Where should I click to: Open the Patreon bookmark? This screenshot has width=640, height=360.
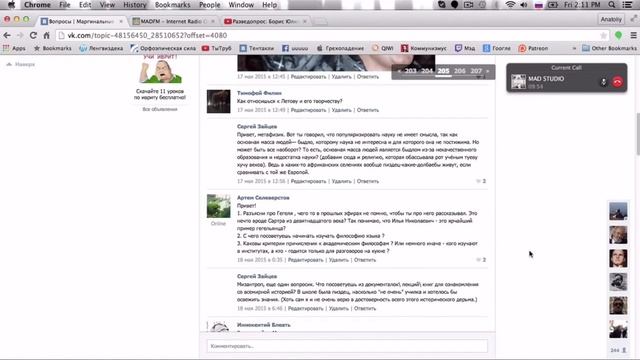(x=533, y=48)
